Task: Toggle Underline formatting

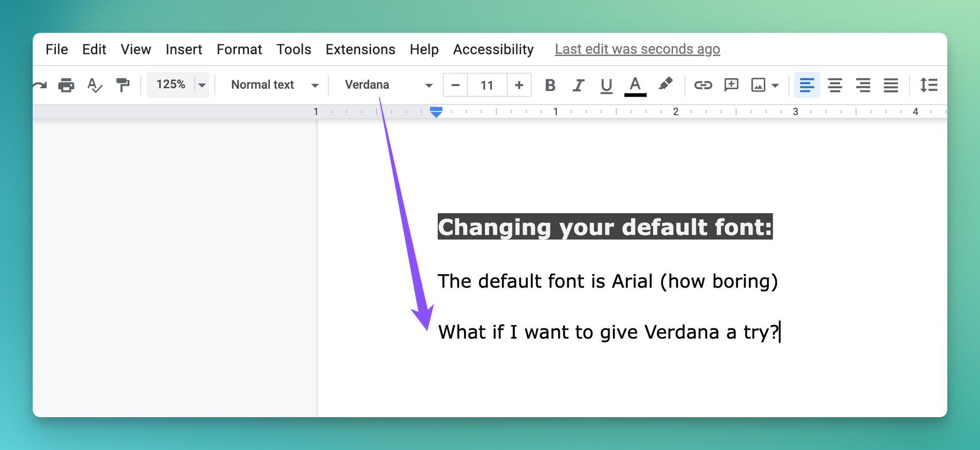Action: coord(607,86)
